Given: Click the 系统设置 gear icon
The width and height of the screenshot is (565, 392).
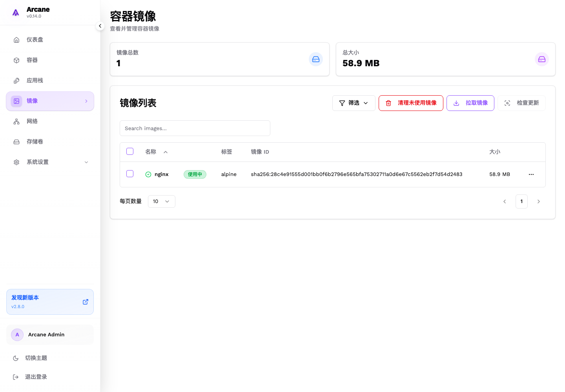Looking at the screenshot, I should (x=16, y=162).
